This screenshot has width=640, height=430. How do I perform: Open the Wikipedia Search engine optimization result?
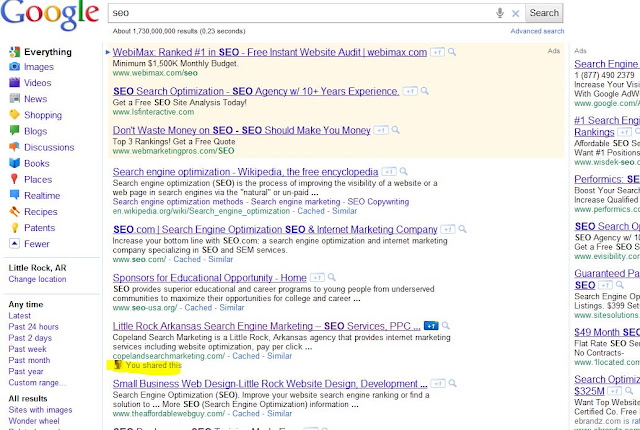245,172
